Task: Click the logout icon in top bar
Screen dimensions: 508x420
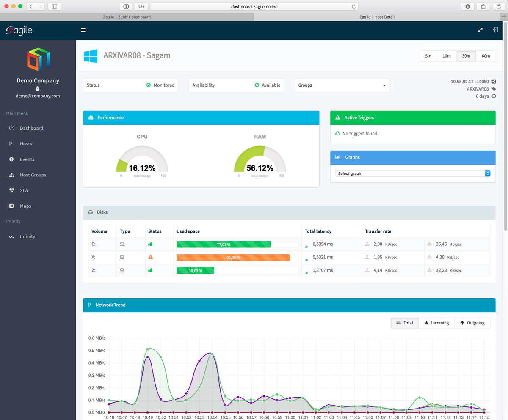Action: (x=495, y=30)
